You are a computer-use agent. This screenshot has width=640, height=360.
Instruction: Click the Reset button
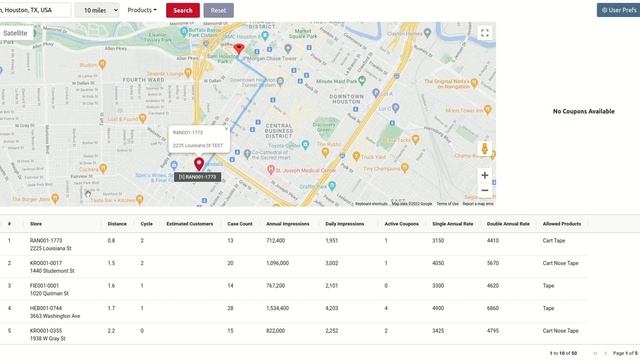click(218, 11)
